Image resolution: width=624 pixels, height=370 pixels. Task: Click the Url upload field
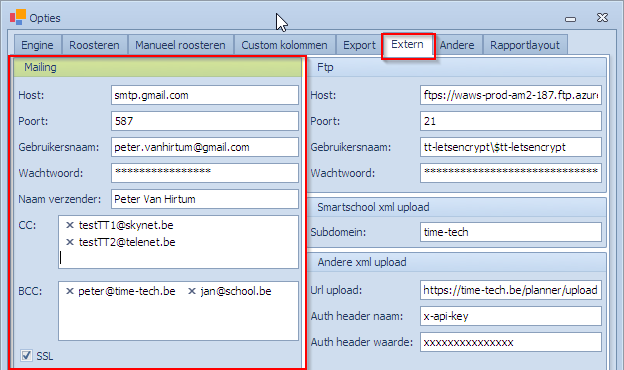tap(511, 290)
